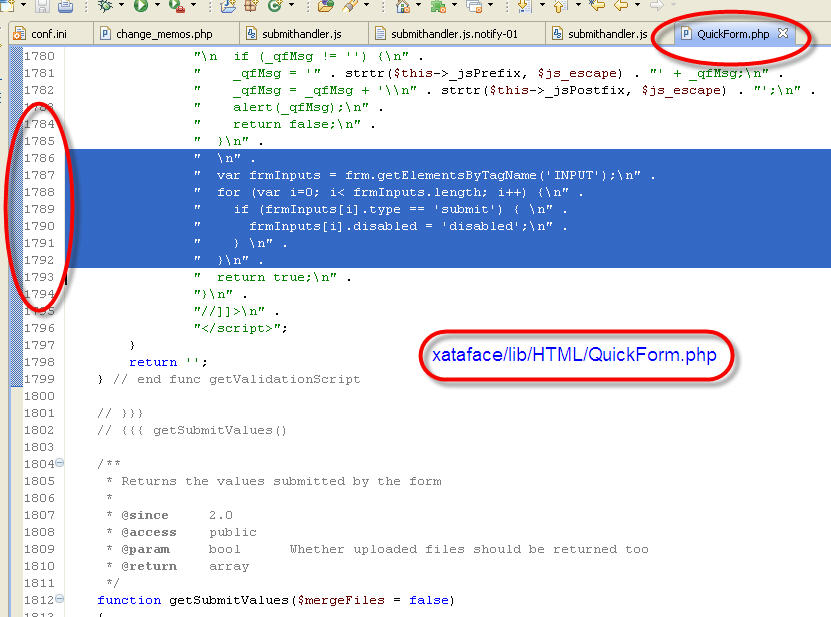831x617 pixels.
Task: Click the '@access public' doc line
Action: [x=181, y=532]
